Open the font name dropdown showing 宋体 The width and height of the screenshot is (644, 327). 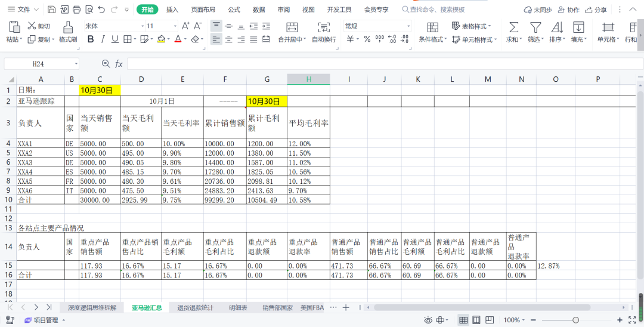point(113,26)
